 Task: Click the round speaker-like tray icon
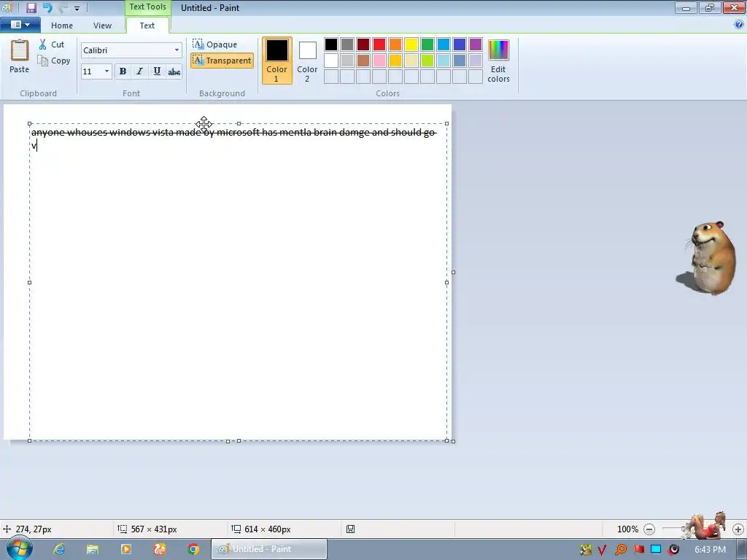[x=673, y=550]
